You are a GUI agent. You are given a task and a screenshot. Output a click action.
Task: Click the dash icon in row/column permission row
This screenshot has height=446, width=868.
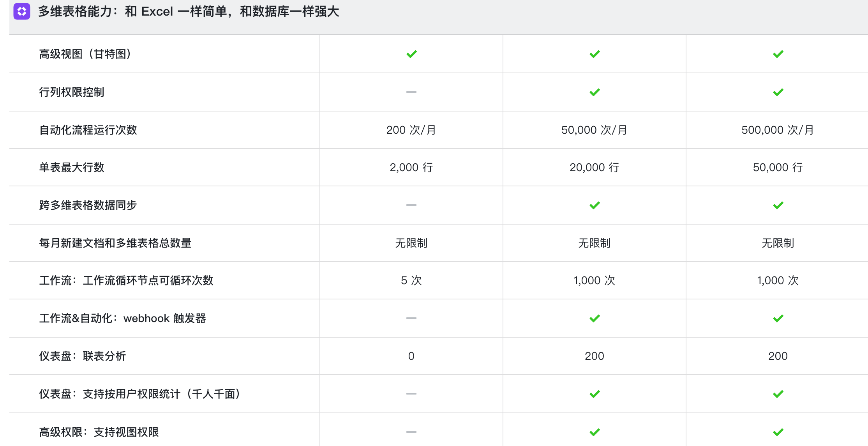click(411, 92)
